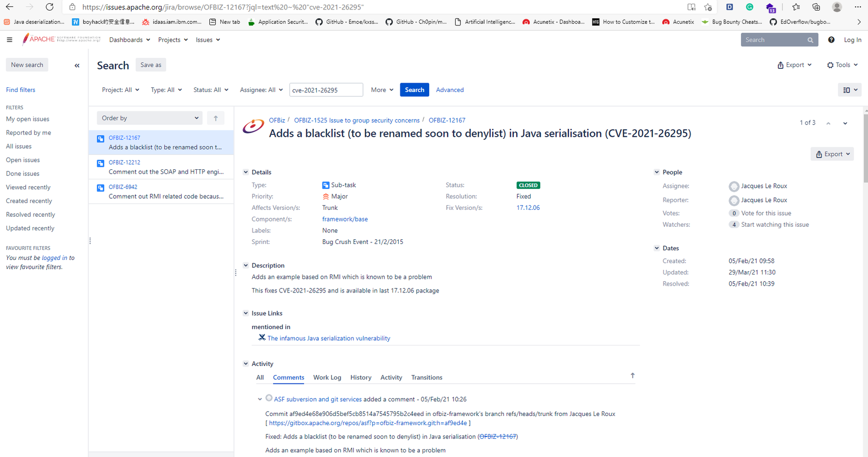This screenshot has width=868, height=457.
Task: Collapse the first comment by ASF subversion
Action: 260,399
